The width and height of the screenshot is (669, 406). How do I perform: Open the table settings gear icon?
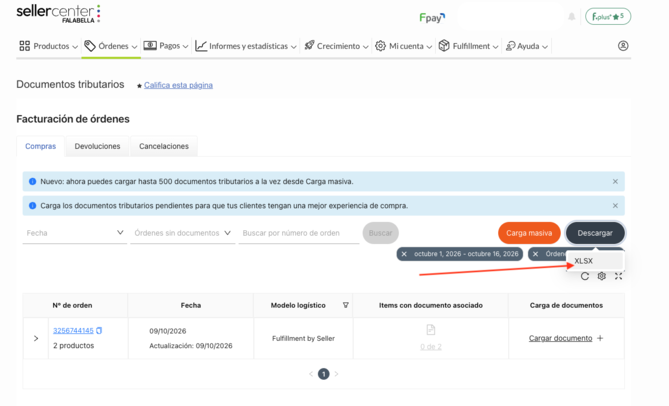pos(602,276)
